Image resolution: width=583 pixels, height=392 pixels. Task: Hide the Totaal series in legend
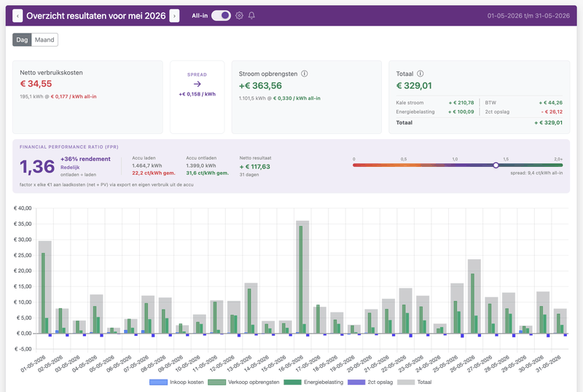pos(415,382)
